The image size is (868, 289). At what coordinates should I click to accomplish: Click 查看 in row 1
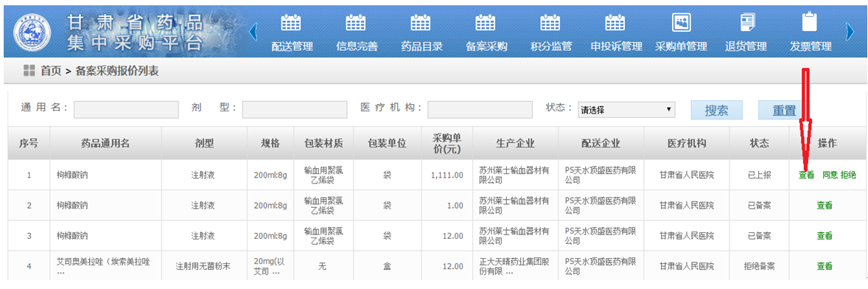click(x=806, y=175)
